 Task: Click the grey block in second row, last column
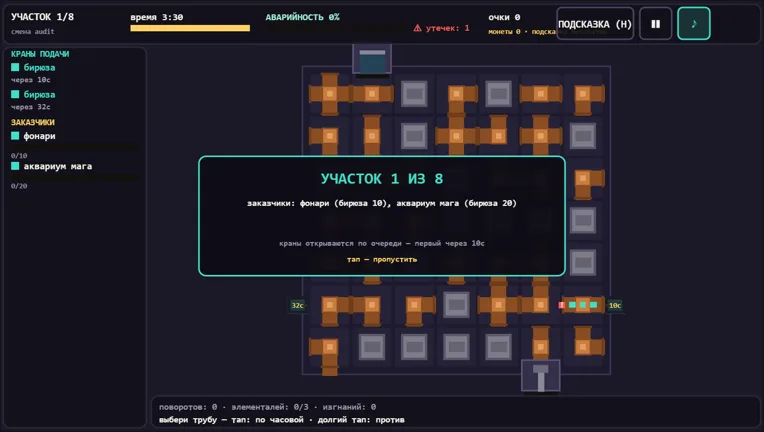click(583, 136)
